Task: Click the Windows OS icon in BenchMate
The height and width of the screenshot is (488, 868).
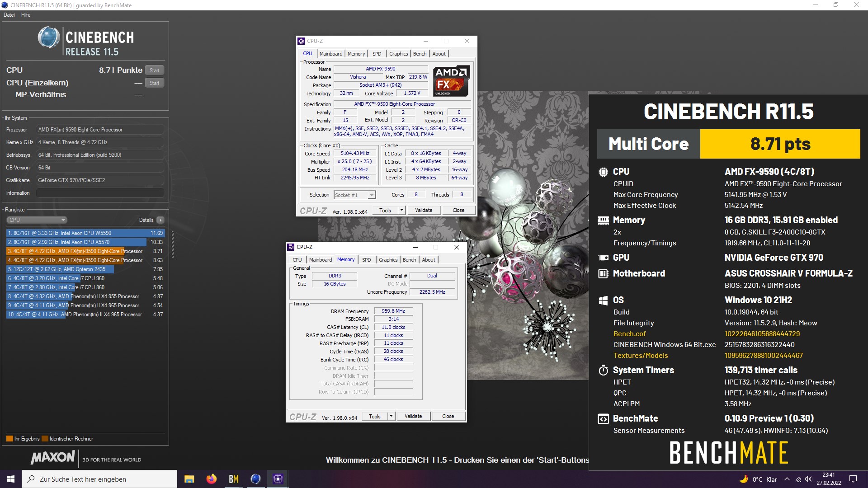Action: coord(603,300)
